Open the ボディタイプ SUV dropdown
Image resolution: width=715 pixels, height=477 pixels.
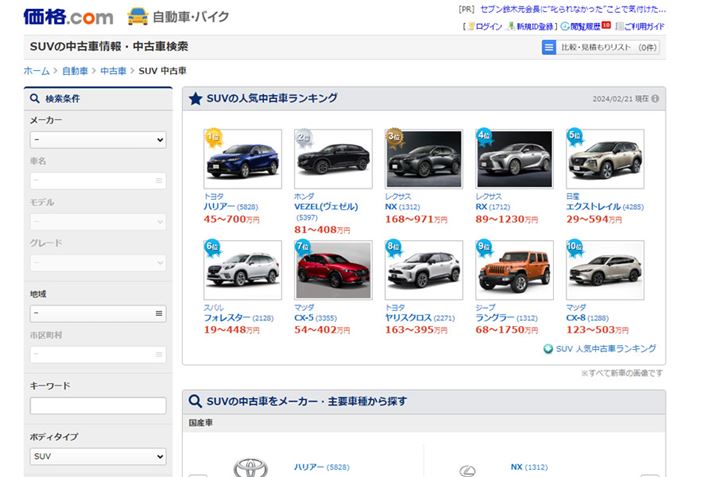tap(98, 456)
